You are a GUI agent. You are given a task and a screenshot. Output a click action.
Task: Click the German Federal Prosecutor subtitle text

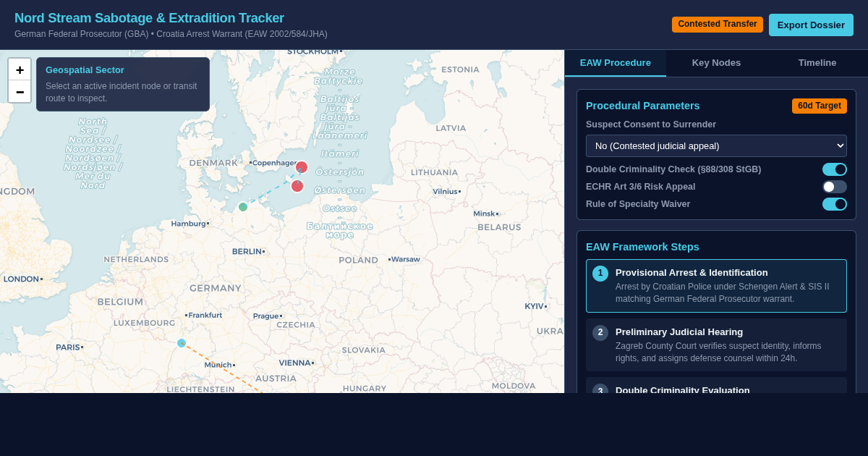[x=171, y=34]
